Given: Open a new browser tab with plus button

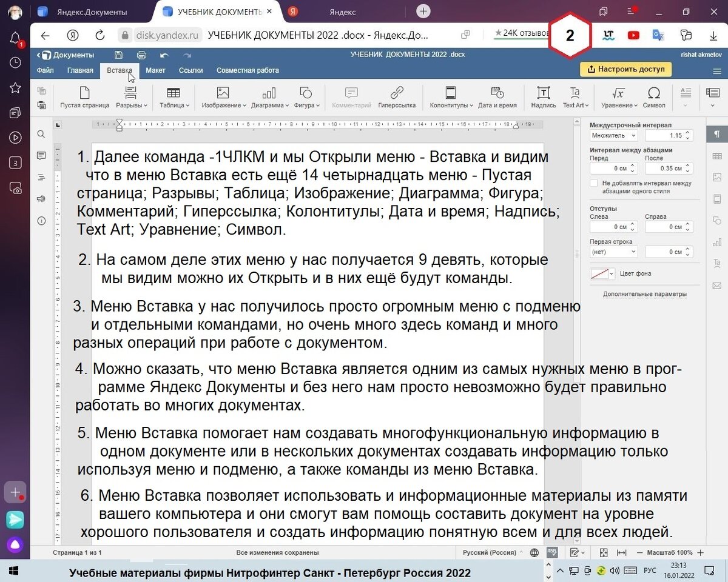Looking at the screenshot, I should [423, 11].
